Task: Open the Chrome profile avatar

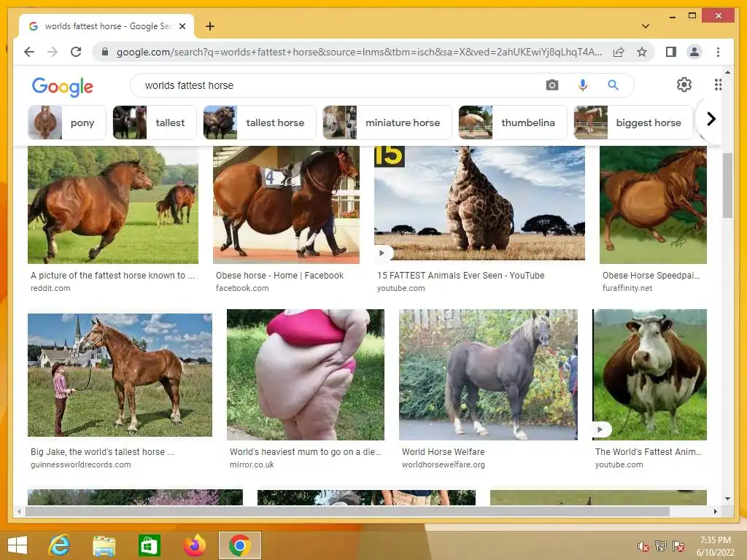Action: tap(694, 52)
